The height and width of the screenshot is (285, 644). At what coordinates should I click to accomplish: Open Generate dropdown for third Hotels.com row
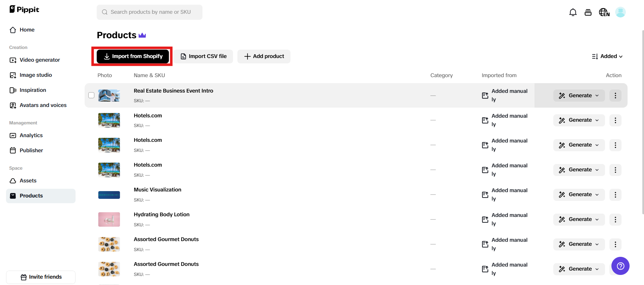click(579, 170)
